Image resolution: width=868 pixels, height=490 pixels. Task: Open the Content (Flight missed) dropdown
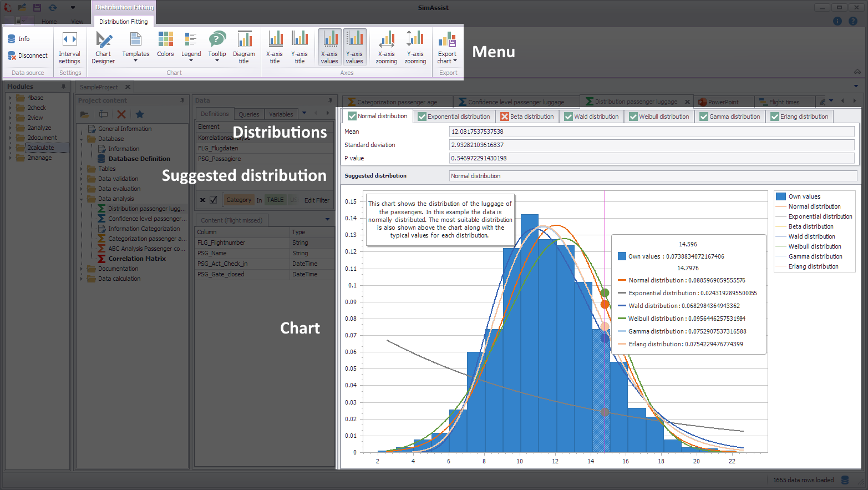coord(328,220)
